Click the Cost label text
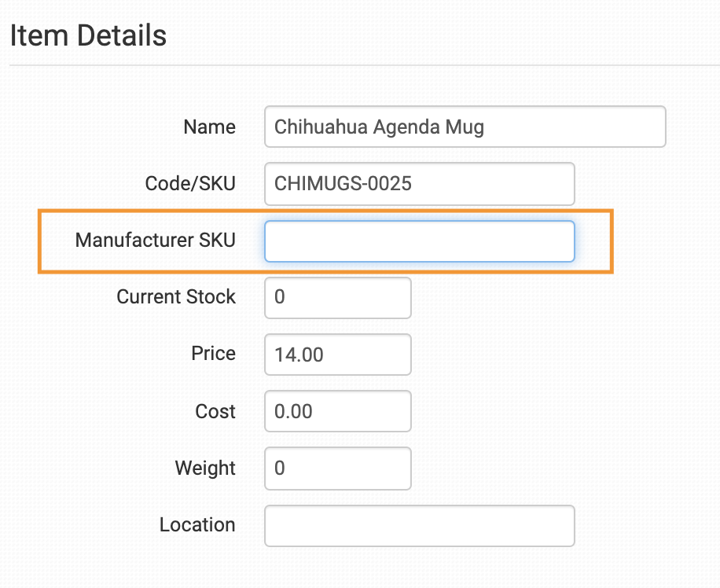 coord(215,411)
